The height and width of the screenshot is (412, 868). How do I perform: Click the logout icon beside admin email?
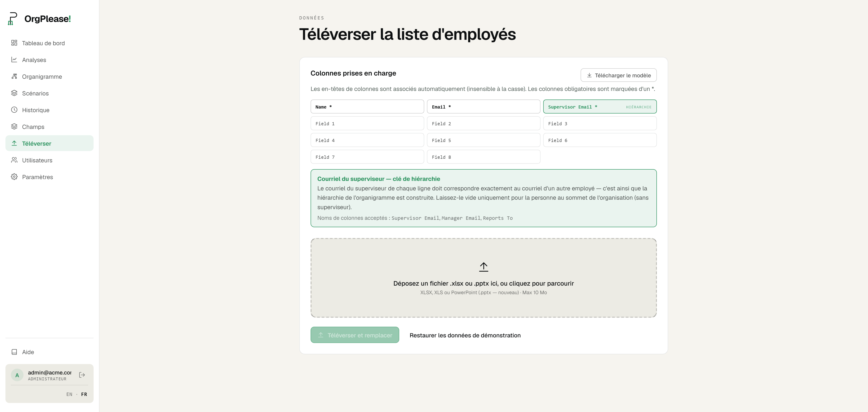[82, 375]
